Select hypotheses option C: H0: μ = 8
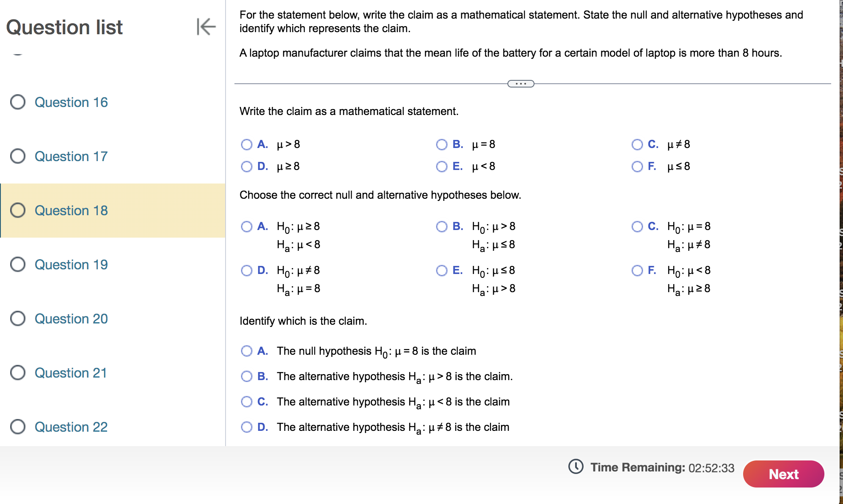Image resolution: width=843 pixels, height=504 pixels. point(637,227)
